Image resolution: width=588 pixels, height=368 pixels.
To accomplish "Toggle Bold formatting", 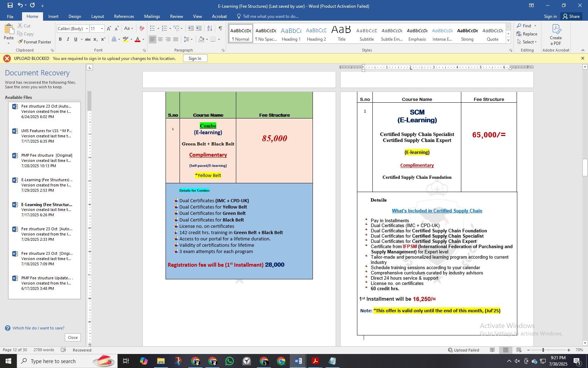I will [x=60, y=39].
